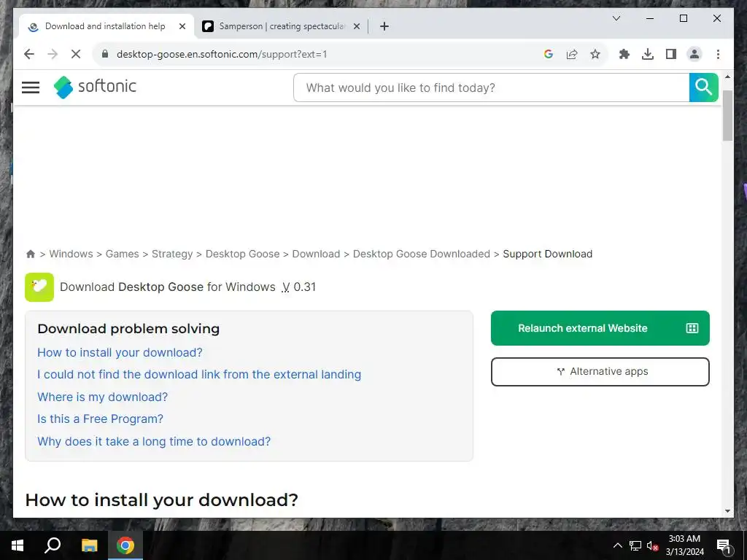Open a new browser tab
This screenshot has width=747, height=560.
[384, 26]
